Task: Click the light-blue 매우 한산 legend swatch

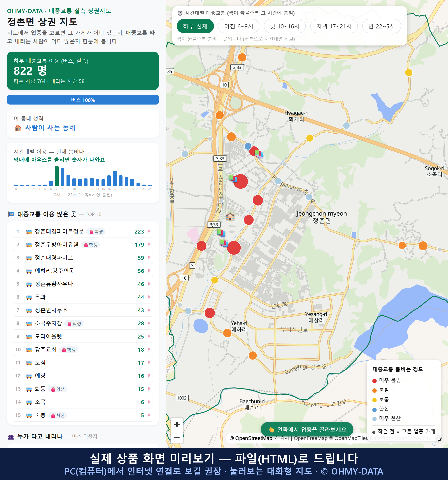Action: pyautogui.click(x=374, y=419)
